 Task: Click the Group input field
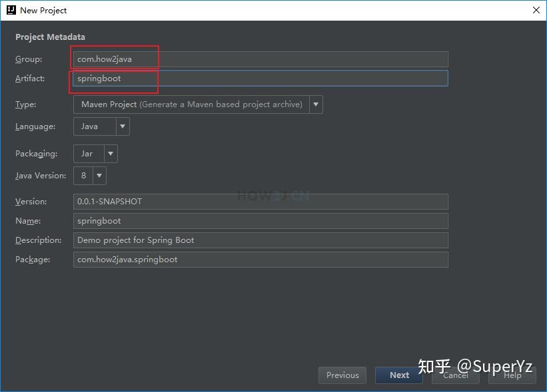(261, 59)
